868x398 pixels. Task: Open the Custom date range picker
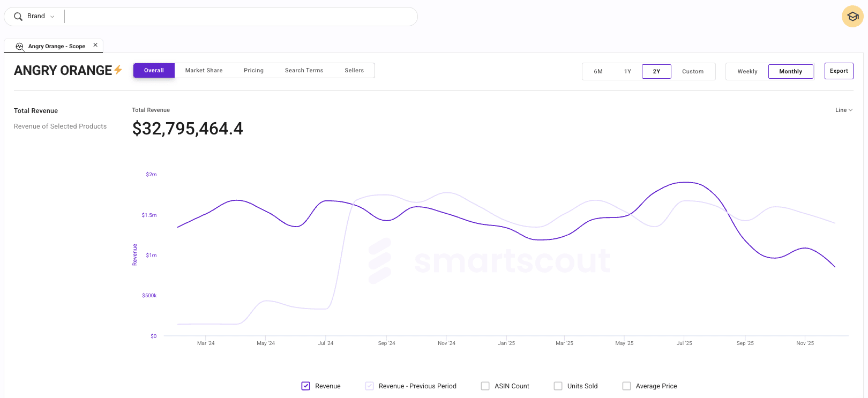pos(692,71)
